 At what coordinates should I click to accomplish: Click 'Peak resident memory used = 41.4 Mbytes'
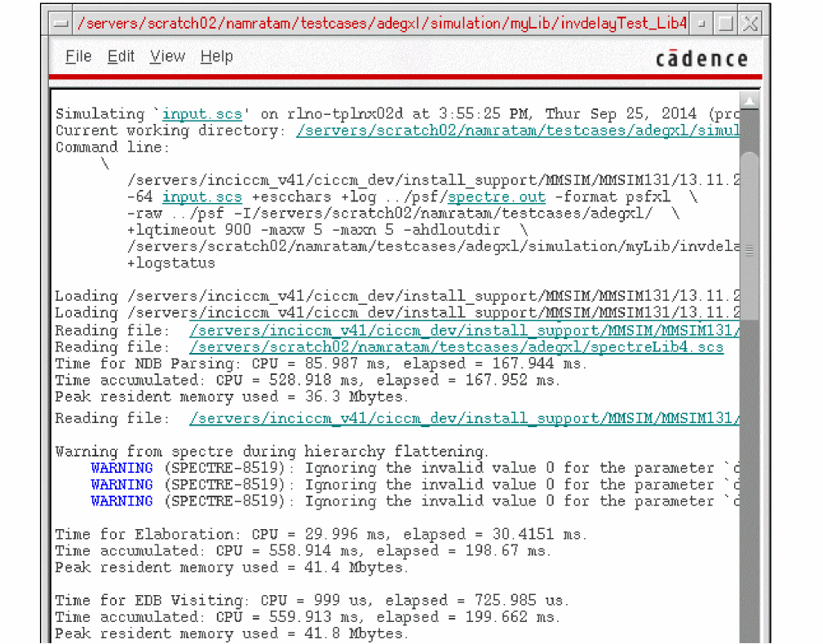click(x=232, y=567)
